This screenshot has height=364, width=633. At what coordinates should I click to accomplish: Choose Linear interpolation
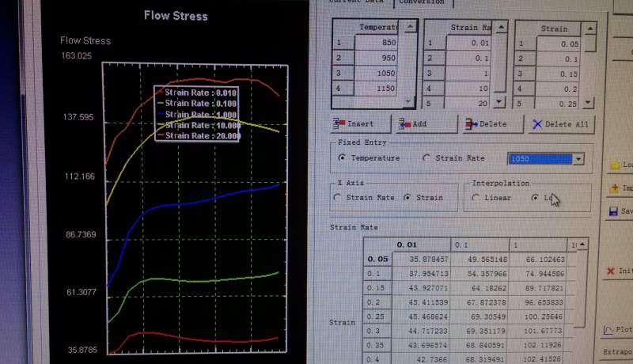(x=476, y=198)
